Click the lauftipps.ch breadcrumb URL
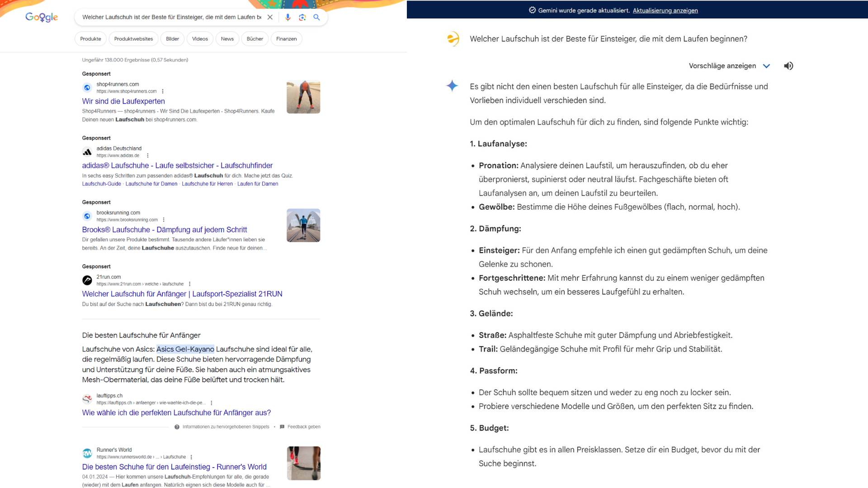 [151, 403]
